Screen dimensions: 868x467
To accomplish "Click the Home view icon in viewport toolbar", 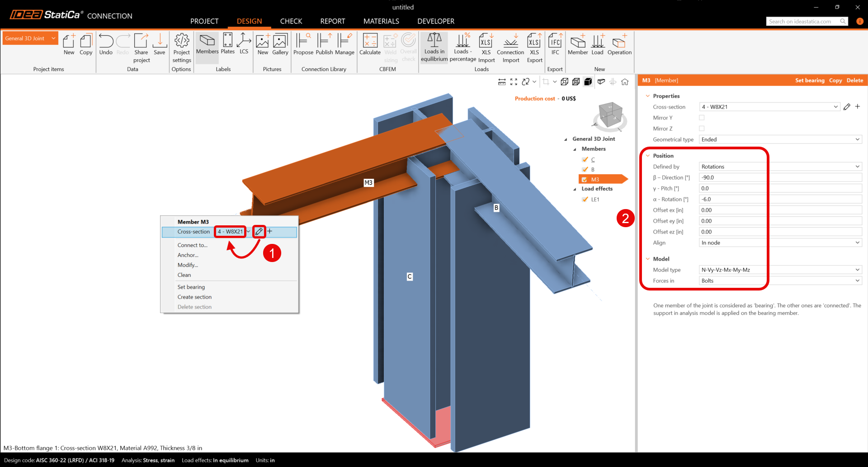I will pyautogui.click(x=625, y=82).
